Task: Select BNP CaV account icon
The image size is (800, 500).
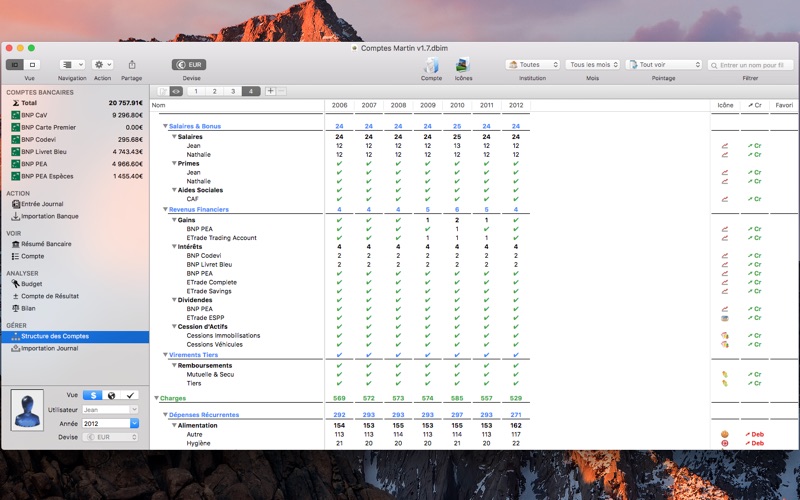Action: (x=16, y=115)
